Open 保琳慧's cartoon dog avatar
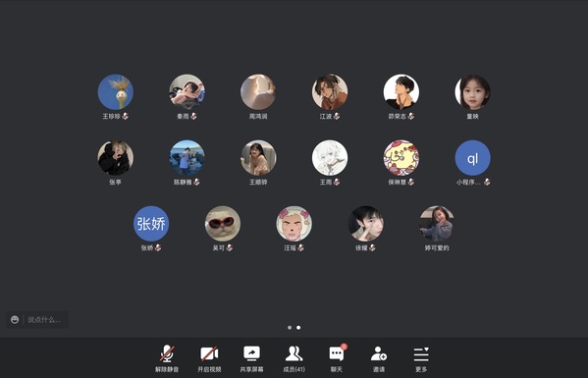Screen dimensions: 588x378 401,158
